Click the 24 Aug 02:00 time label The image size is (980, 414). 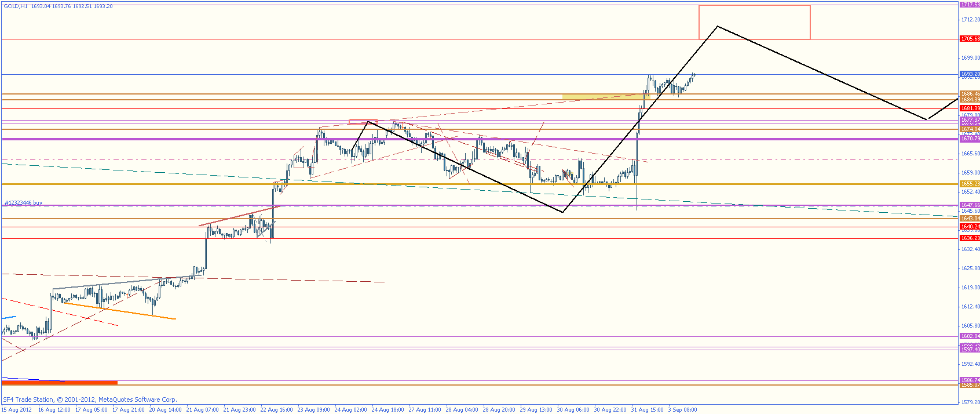pos(350,410)
